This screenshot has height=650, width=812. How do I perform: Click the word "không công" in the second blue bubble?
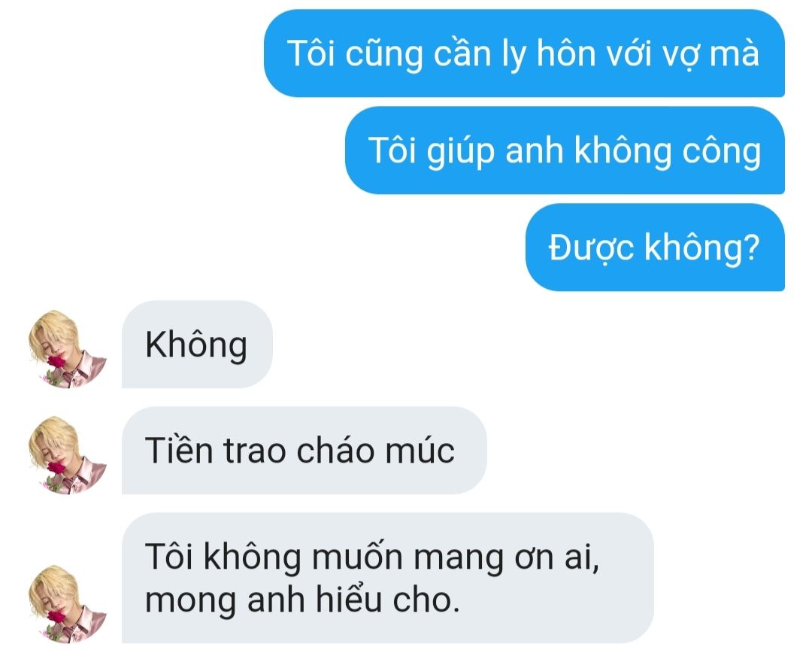(668, 151)
